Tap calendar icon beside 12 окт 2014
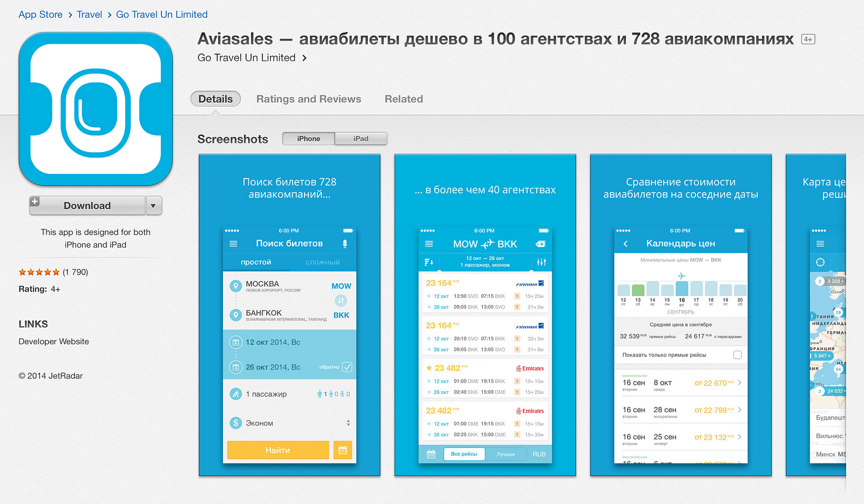864x504 pixels. 235,342
